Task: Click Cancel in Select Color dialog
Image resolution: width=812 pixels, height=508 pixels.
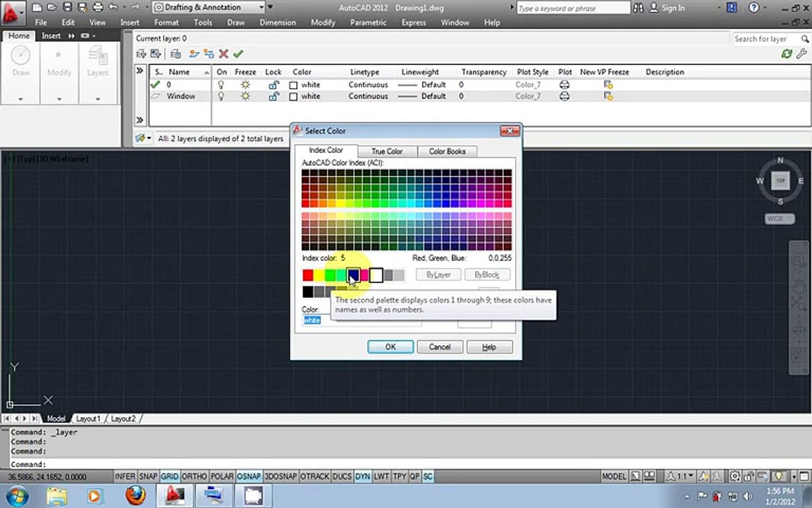Action: click(x=440, y=347)
